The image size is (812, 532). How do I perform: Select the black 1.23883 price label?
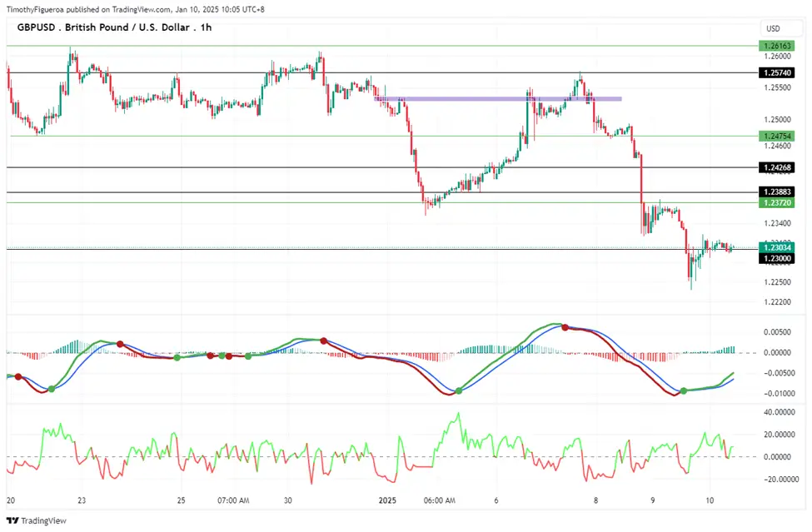[x=776, y=192]
